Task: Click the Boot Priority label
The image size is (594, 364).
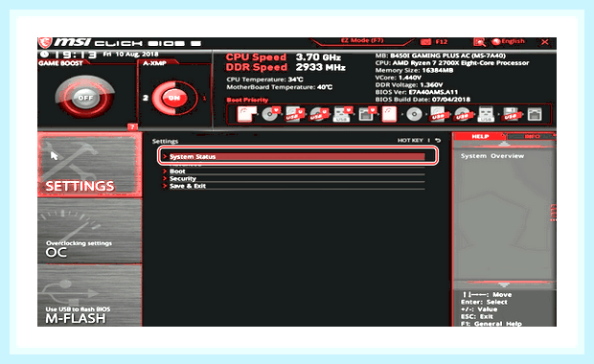Action: (247, 100)
